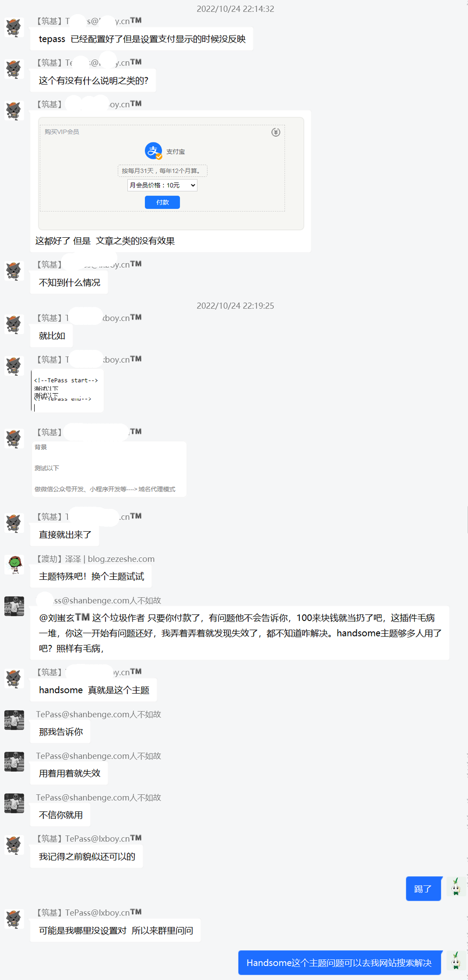Screen dimensions: 468x980
Task: Click sender name above 那我告诉你
Action: tap(98, 714)
